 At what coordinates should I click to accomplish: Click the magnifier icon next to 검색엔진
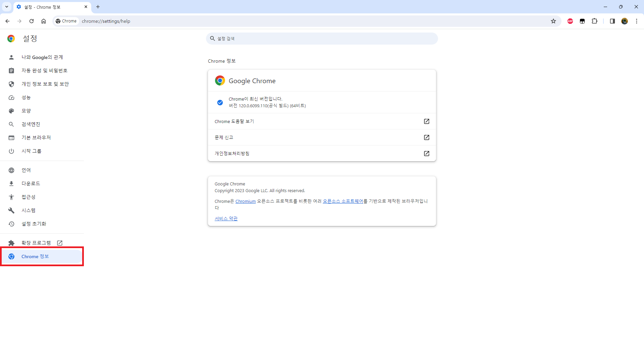click(x=11, y=124)
